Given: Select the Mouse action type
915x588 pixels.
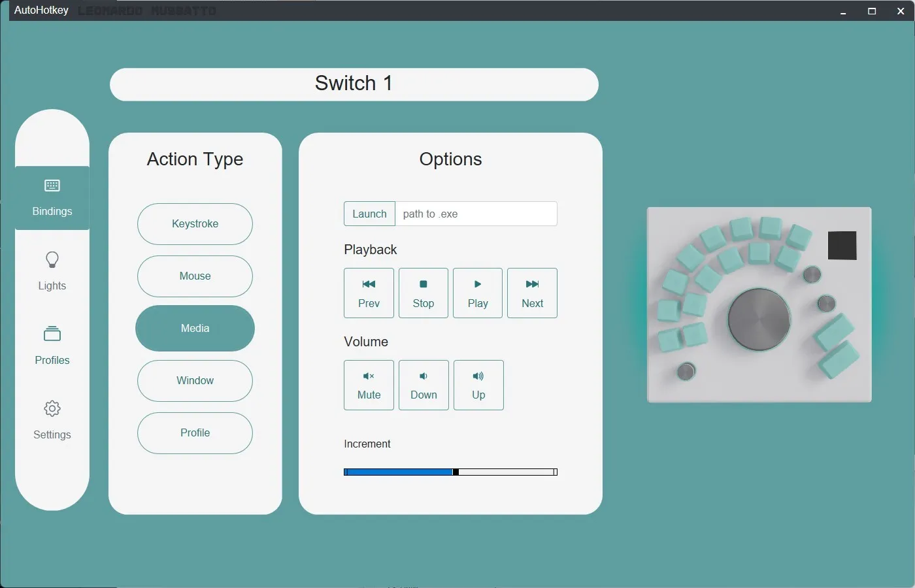Looking at the screenshot, I should point(195,276).
